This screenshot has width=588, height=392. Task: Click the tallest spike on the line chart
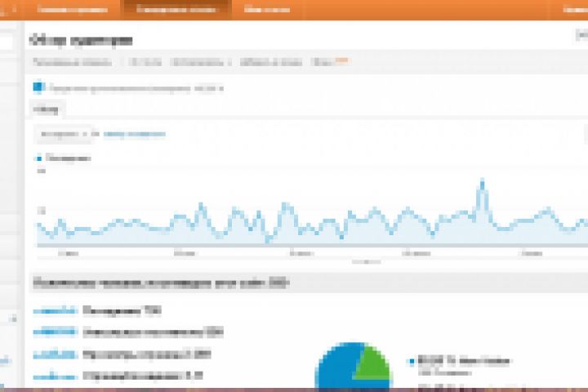483,183
